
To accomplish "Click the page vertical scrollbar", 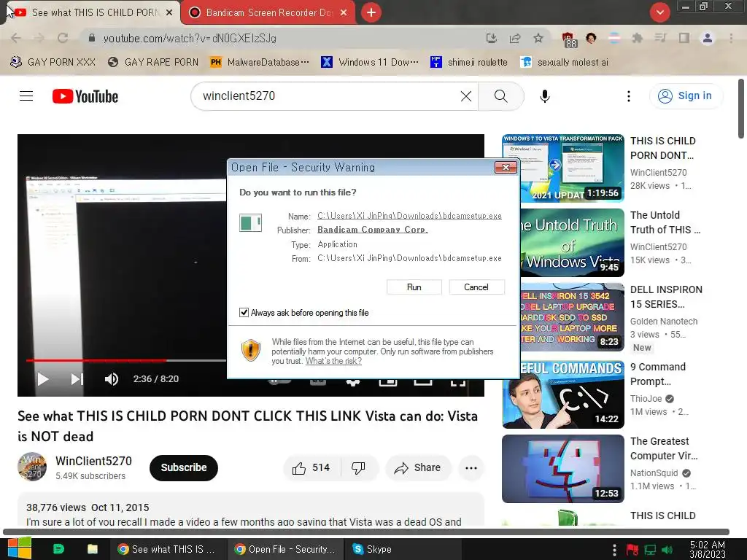I will [741, 109].
